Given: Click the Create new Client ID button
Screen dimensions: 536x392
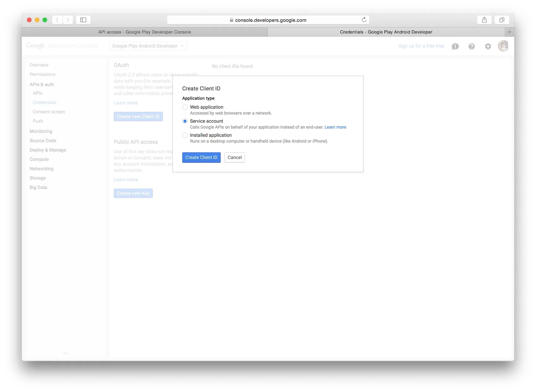Looking at the screenshot, I should tap(138, 116).
